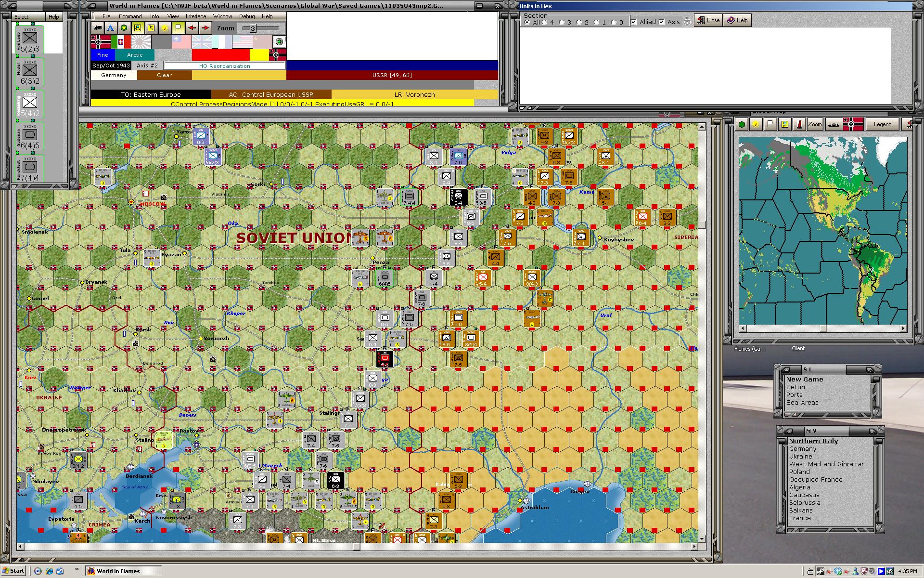The image size is (924, 578).
Task: Select section 0 radio button
Action: coord(614,22)
